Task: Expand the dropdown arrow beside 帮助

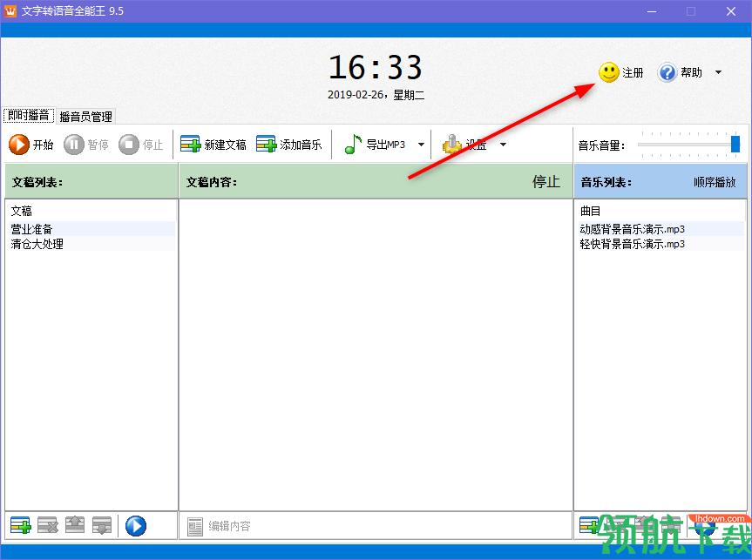Action: tap(718, 72)
